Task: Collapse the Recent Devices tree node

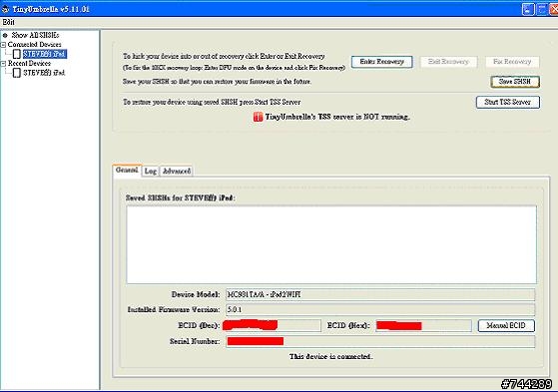Action: 3,64
